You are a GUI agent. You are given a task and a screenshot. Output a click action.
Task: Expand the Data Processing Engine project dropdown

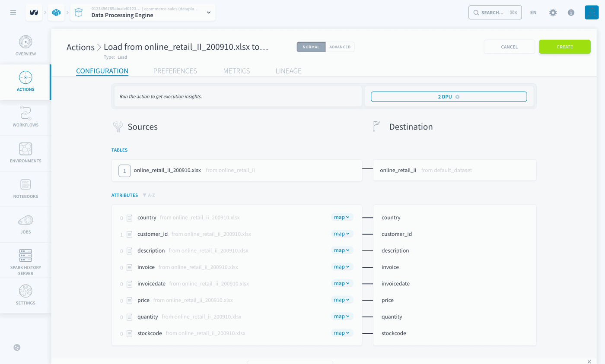143,13
